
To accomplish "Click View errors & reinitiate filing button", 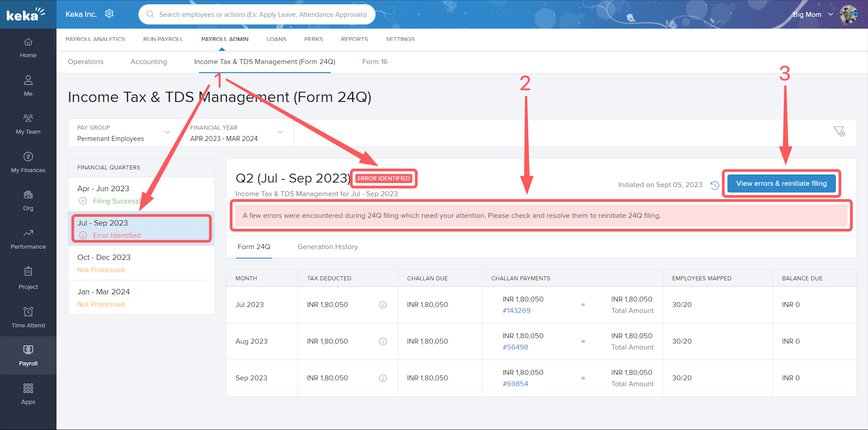I will (x=781, y=184).
